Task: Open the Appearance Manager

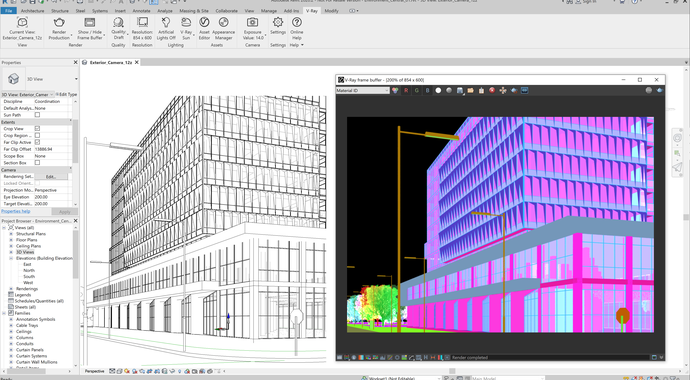Action: tap(224, 28)
